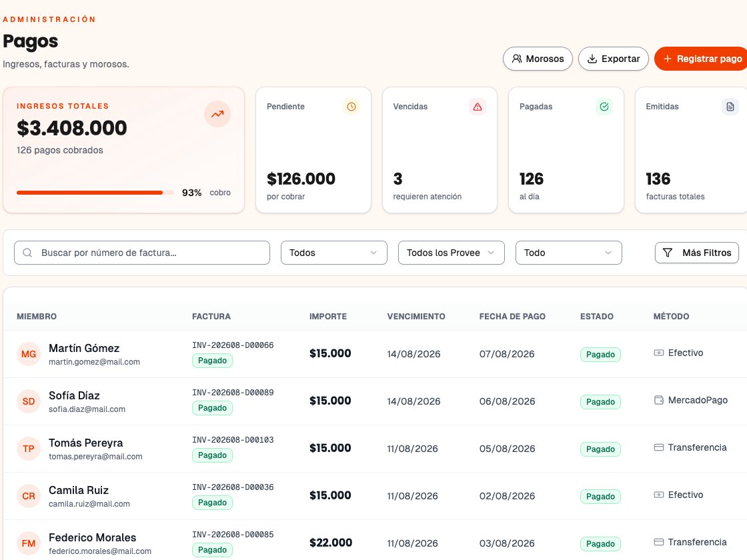
Task: Sort by the Vencimiento column header
Action: tap(416, 316)
